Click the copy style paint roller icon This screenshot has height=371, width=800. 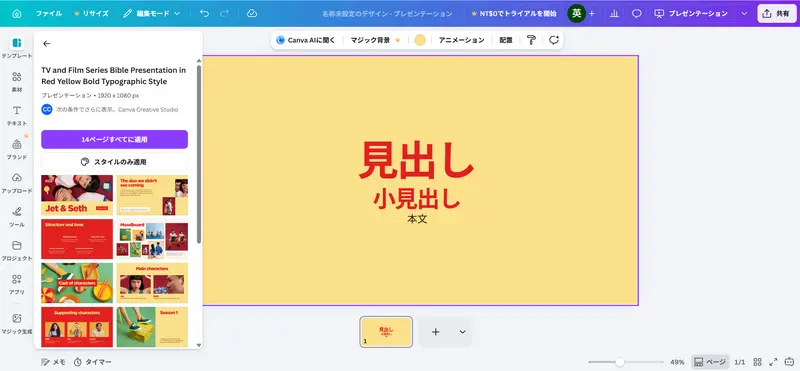tap(531, 40)
